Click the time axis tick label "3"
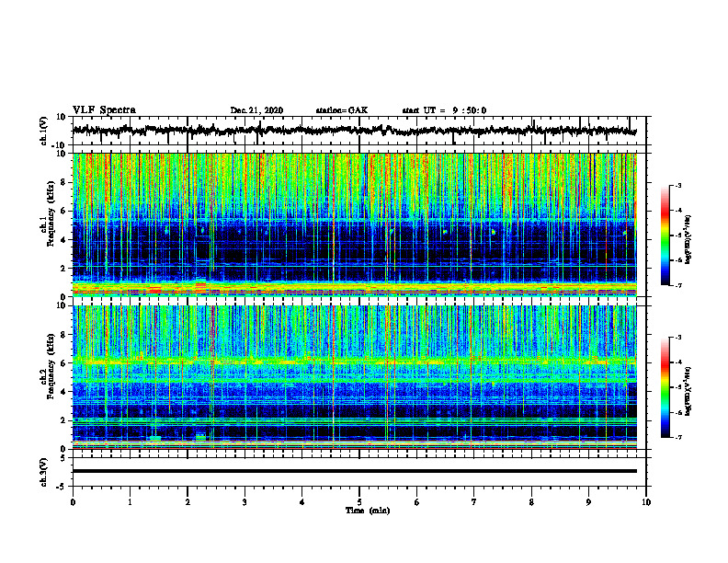 pos(245,502)
